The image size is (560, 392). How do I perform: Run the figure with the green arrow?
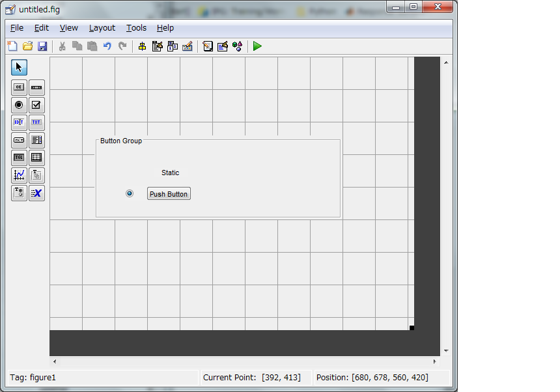pos(257,46)
